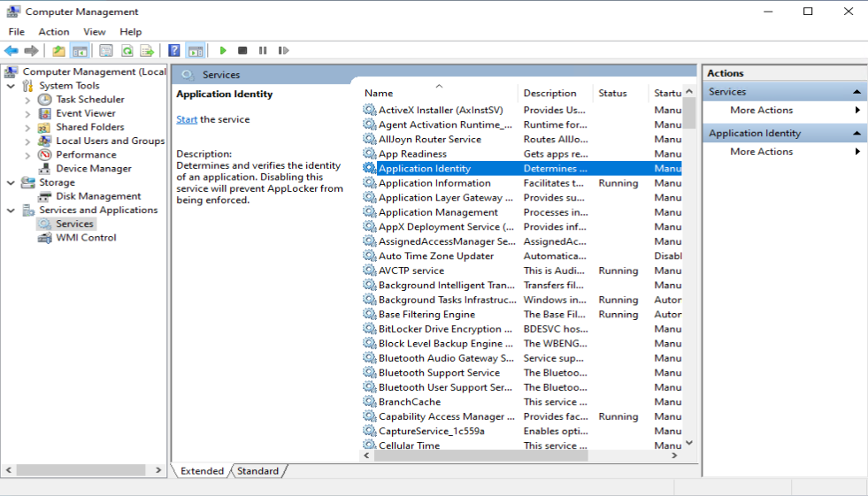This screenshot has height=496, width=868.
Task: Switch to the Extended tab
Action: 202,470
